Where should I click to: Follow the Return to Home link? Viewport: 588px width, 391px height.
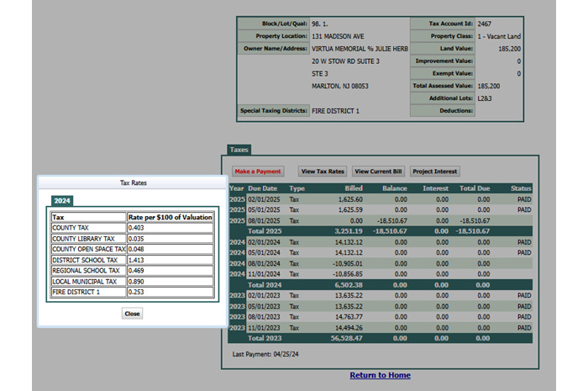pyautogui.click(x=380, y=375)
